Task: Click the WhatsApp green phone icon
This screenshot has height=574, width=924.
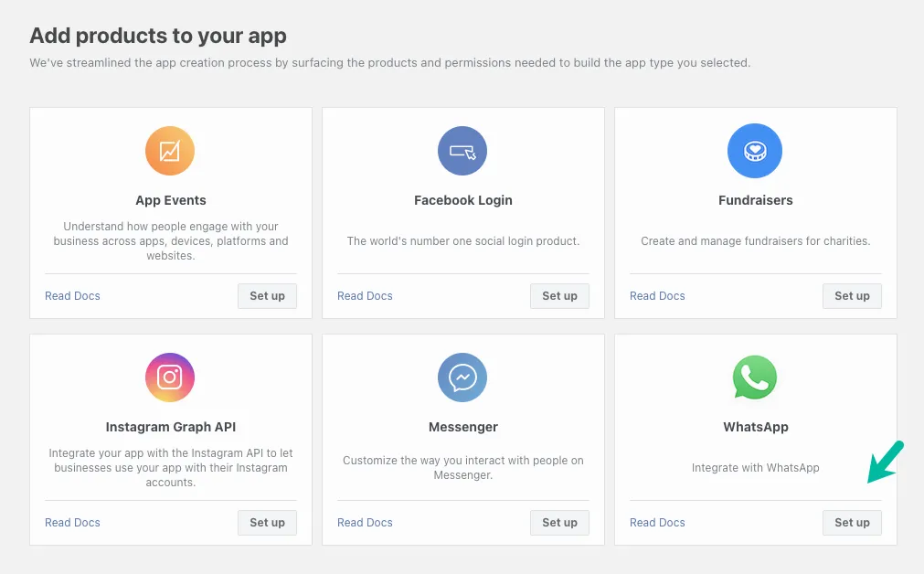Action: 755,377
